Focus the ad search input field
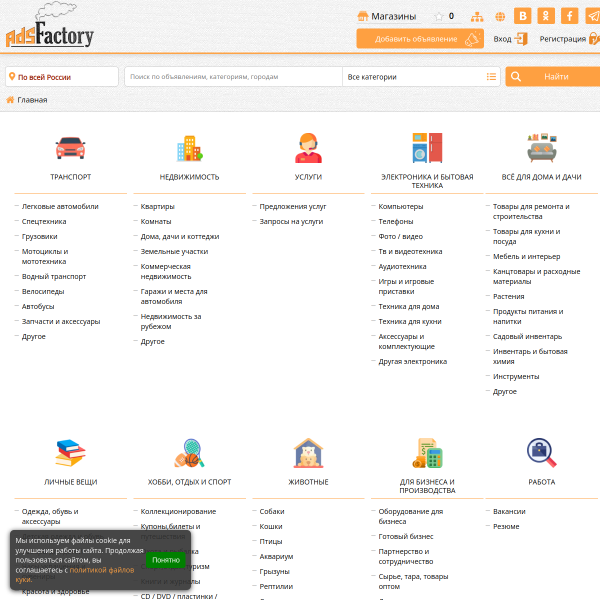The image size is (600, 600). [x=233, y=77]
